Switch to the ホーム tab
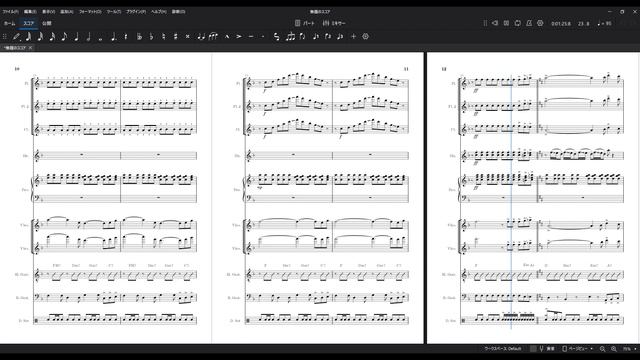 coord(9,24)
